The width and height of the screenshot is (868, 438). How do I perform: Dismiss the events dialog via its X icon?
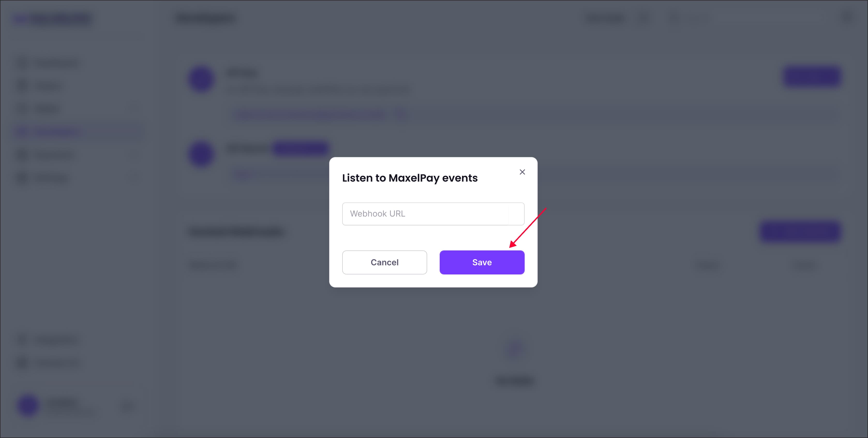coord(522,172)
